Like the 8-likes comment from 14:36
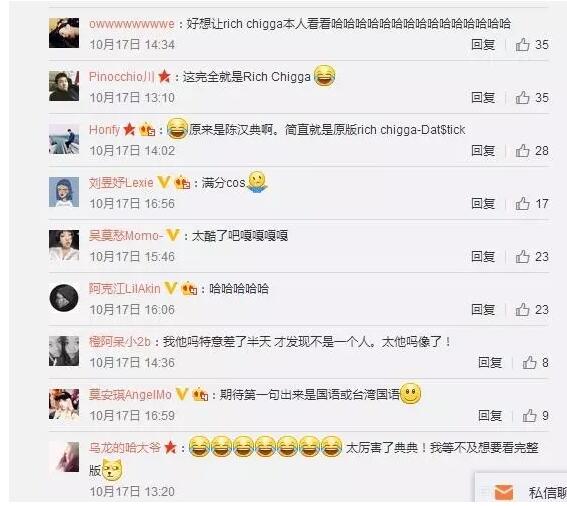This screenshot has height=506, width=567. [529, 362]
